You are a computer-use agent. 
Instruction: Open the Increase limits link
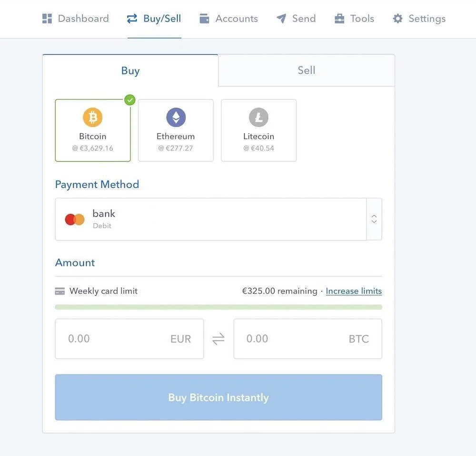(x=354, y=291)
